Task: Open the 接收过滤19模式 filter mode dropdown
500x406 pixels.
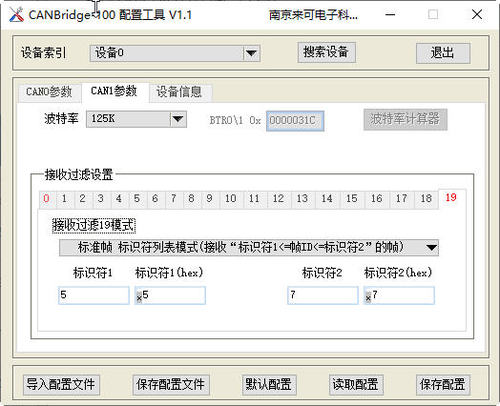Action: click(x=249, y=247)
